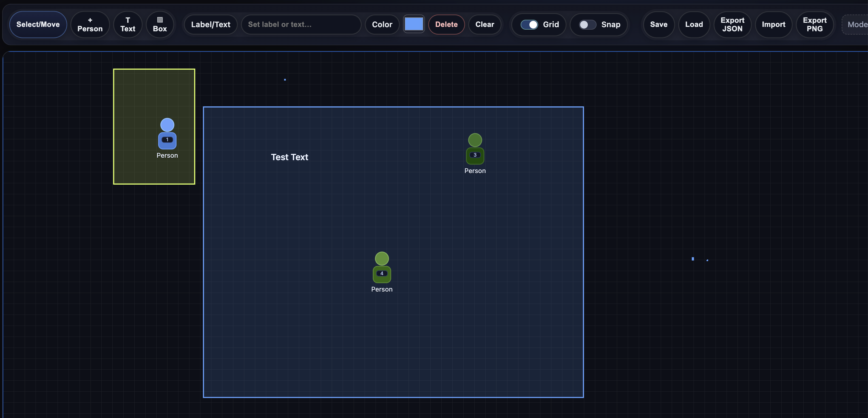Select the Test Text label on canvas
Image resolution: width=868 pixels, height=418 pixels.
tap(290, 157)
